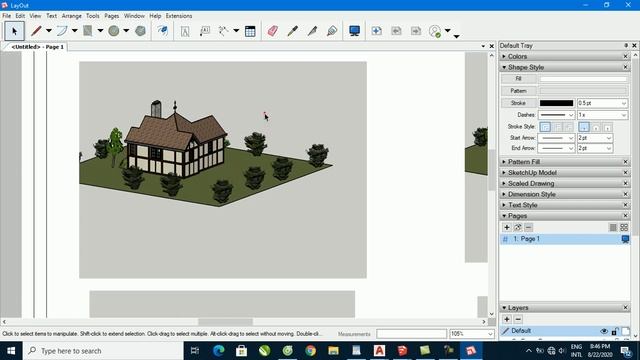This screenshot has height=360, width=640.
Task: Toggle shared-page setting on the Default layer
Action: point(625,331)
